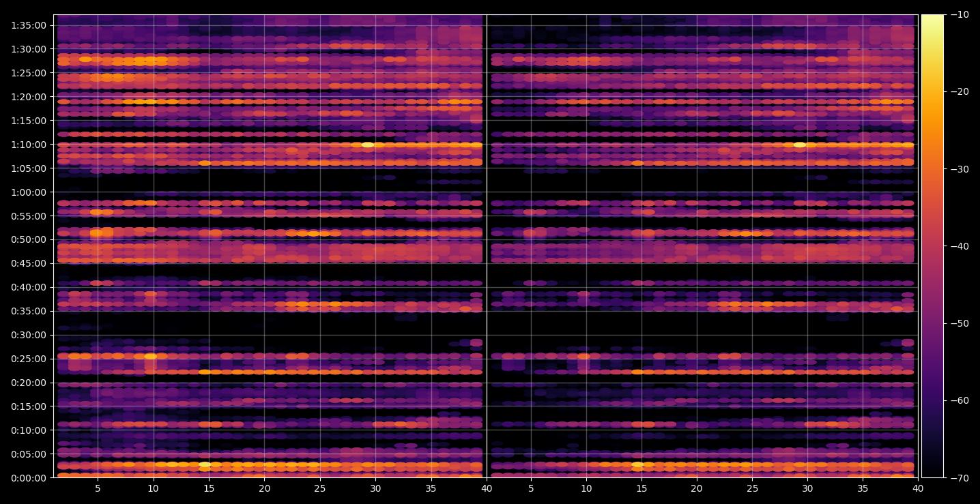The width and height of the screenshot is (980, 504).
Task: Click x-axis label 5 under left heatmap
Action: 98,489
